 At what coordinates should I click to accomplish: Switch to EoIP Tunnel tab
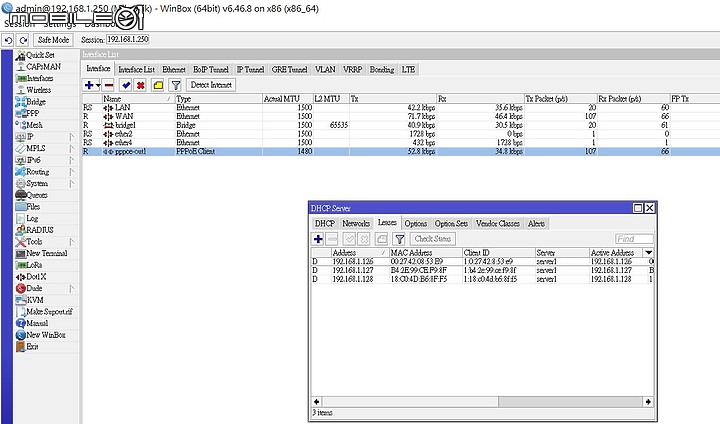pyautogui.click(x=211, y=69)
